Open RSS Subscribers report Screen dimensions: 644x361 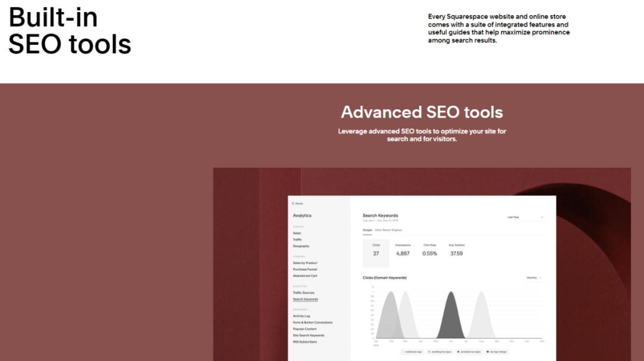(x=305, y=342)
